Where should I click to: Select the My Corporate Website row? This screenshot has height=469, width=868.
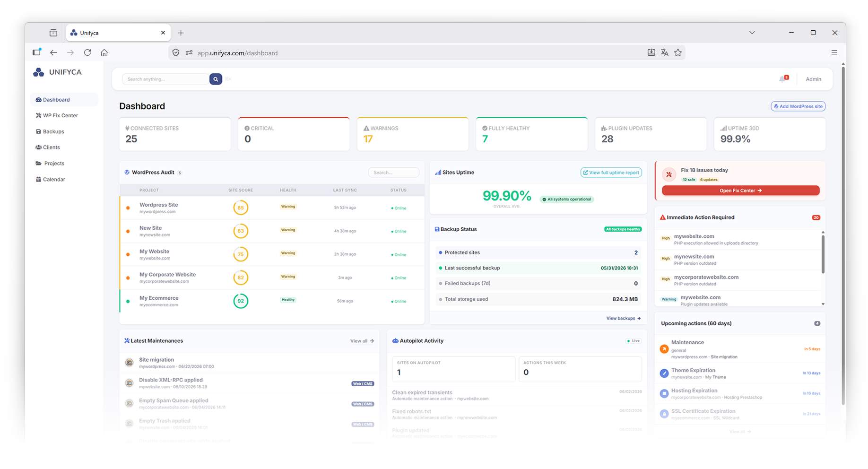(x=272, y=278)
